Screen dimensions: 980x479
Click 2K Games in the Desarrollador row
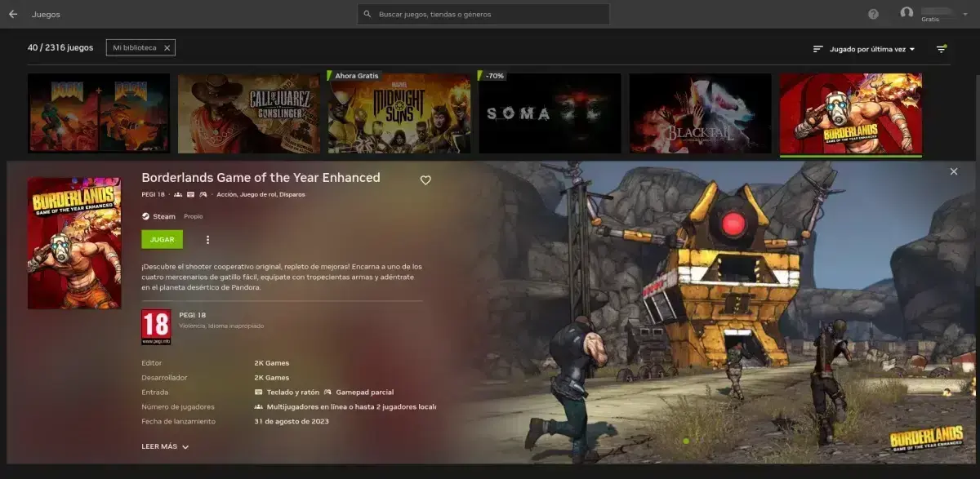coord(272,378)
